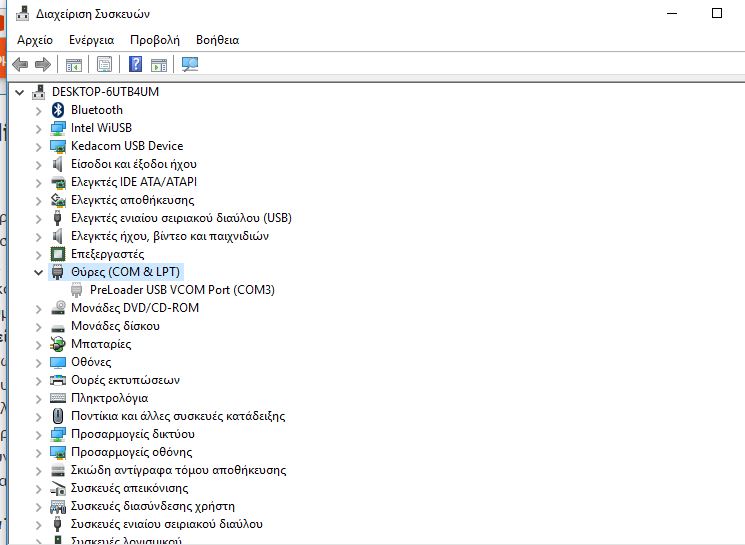The height and width of the screenshot is (545, 745).
Task: Open the Αρχείο menu
Action: [x=35, y=40]
